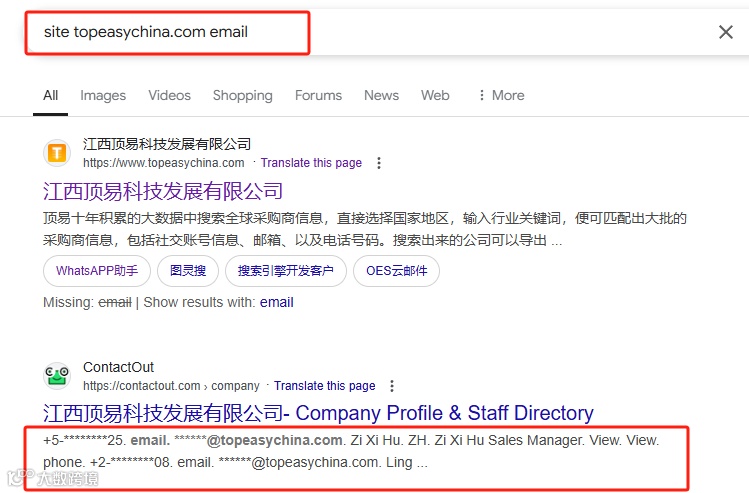Click Translate this page for topeasychina result
Image resolution: width=749 pixels, height=493 pixels.
coord(311,163)
